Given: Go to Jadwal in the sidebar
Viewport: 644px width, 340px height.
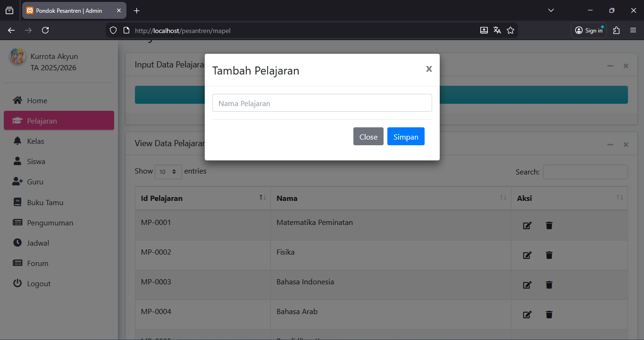Looking at the screenshot, I should click(38, 243).
